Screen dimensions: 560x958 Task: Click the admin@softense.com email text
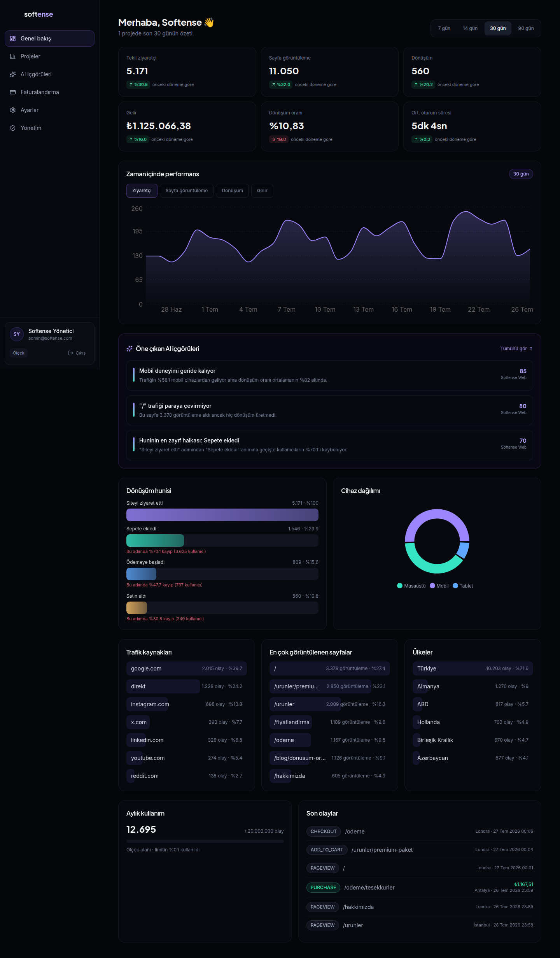coord(50,338)
